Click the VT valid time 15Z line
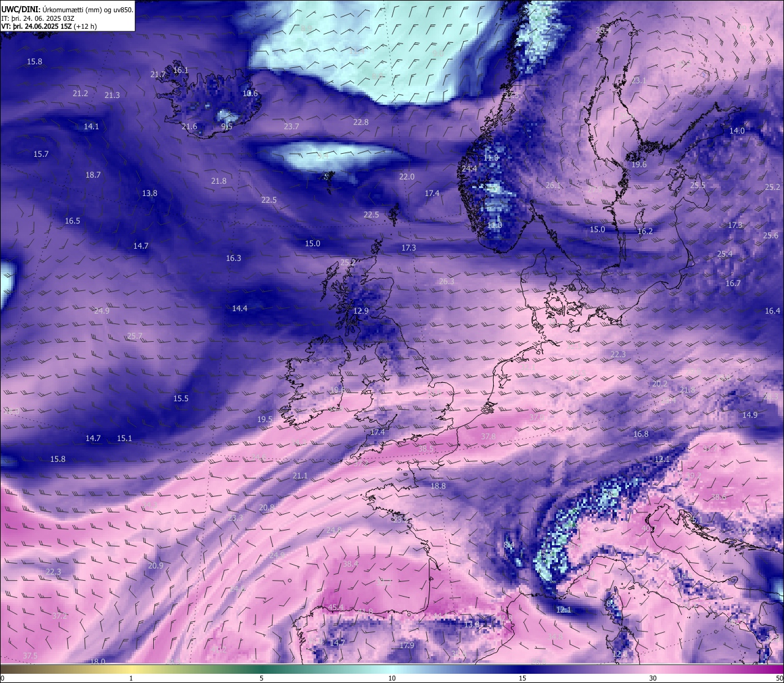The width and height of the screenshot is (784, 683). pos(49,26)
